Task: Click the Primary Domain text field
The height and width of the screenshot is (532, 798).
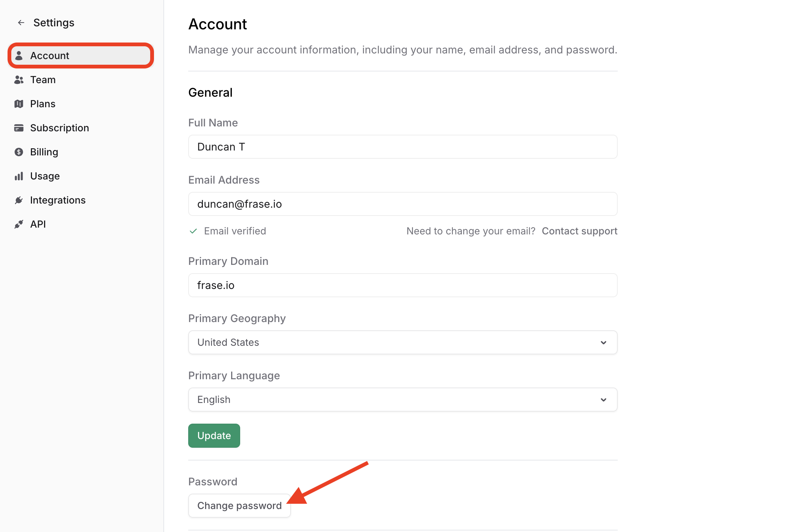Action: [402, 285]
